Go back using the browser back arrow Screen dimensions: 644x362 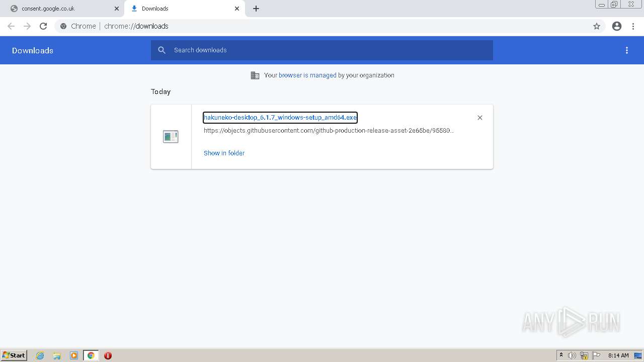pos(11,26)
